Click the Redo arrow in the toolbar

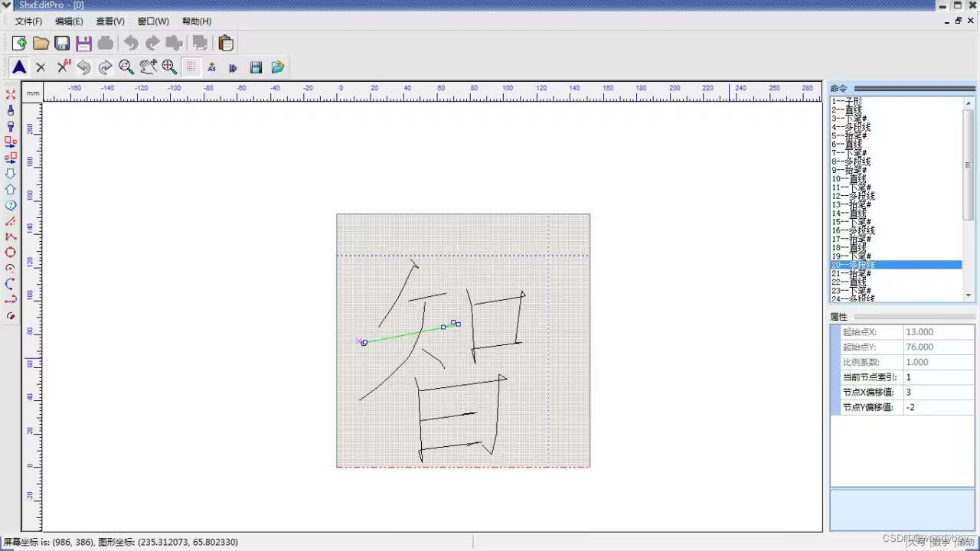152,42
